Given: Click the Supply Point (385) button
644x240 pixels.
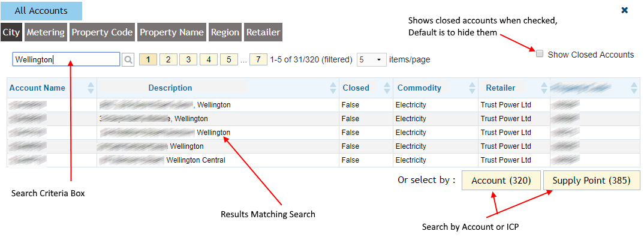Looking at the screenshot, I should [x=587, y=180].
